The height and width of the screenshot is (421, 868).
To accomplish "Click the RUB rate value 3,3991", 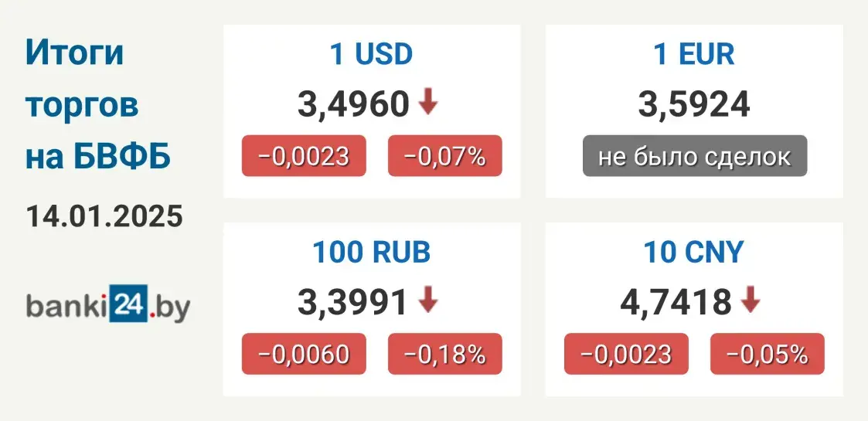I will pyautogui.click(x=353, y=302).
